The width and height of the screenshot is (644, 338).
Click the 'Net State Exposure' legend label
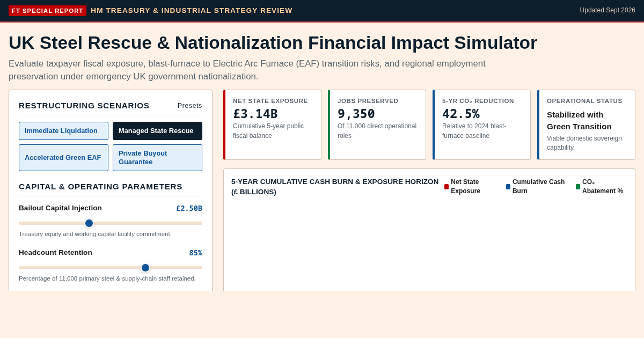pos(465,187)
